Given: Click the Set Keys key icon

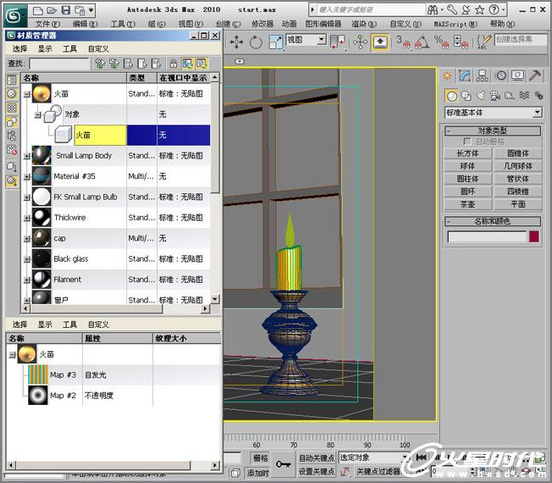Looking at the screenshot, I should pyautogui.click(x=283, y=465).
